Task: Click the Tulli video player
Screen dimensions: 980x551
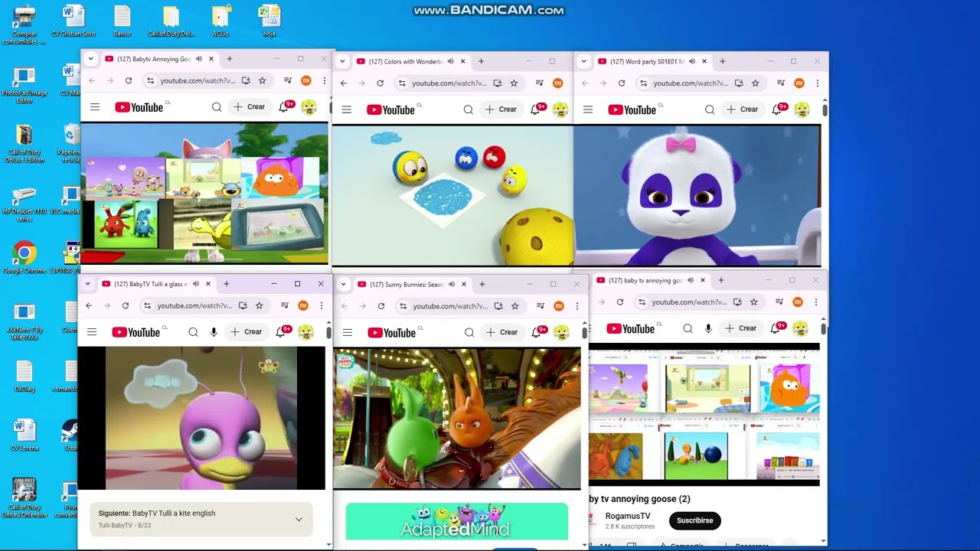Action: [x=201, y=418]
